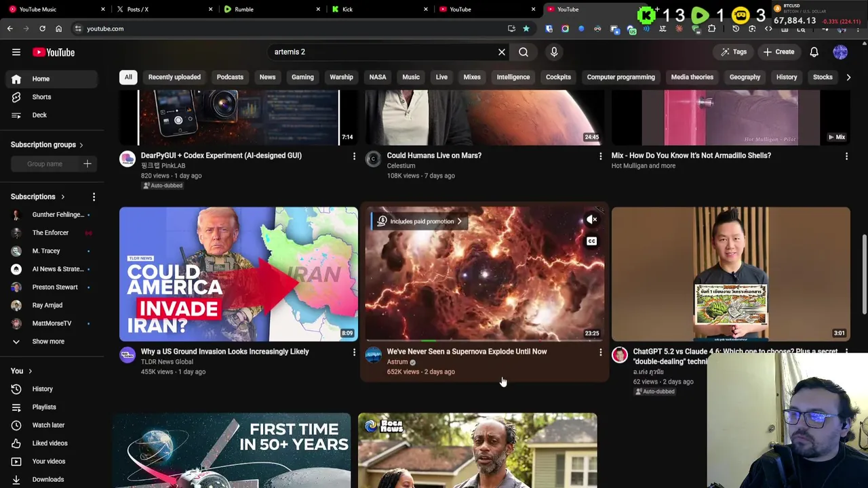The height and width of the screenshot is (488, 868).
Task: Click the Tags button
Action: [734, 52]
